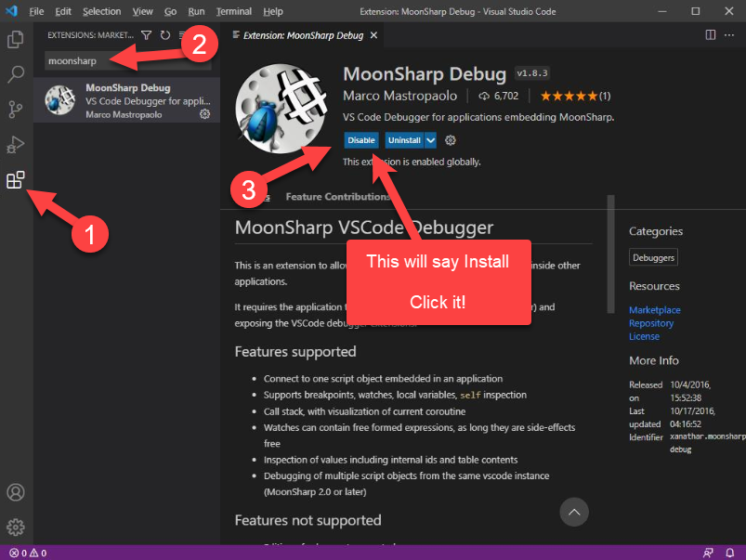Click the Disable button for MoonSharp Debug

(x=361, y=140)
